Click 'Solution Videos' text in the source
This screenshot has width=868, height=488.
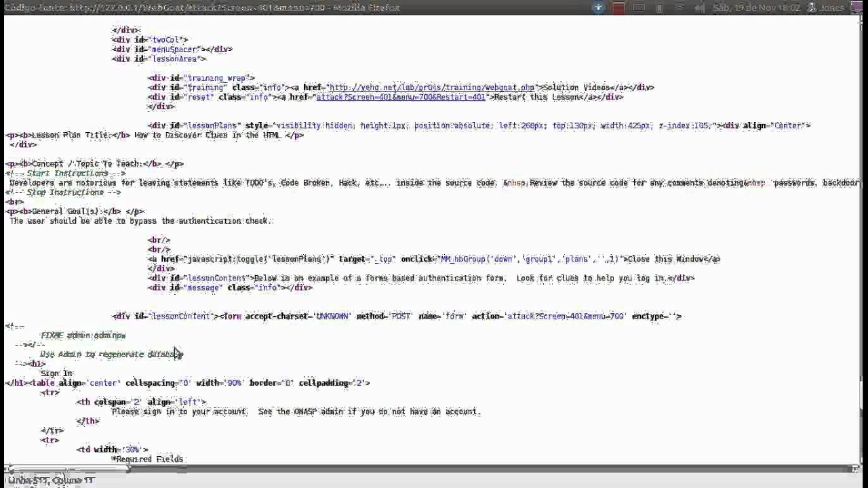coord(576,87)
